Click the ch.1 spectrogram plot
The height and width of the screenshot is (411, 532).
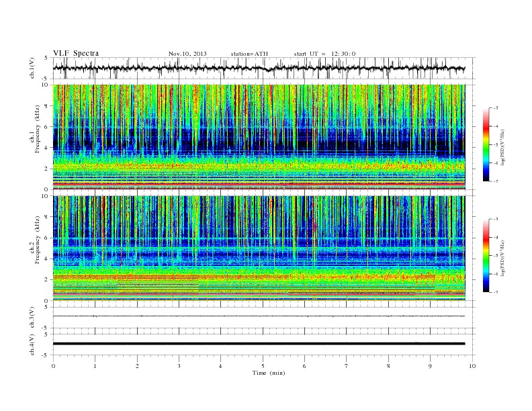pos(259,137)
